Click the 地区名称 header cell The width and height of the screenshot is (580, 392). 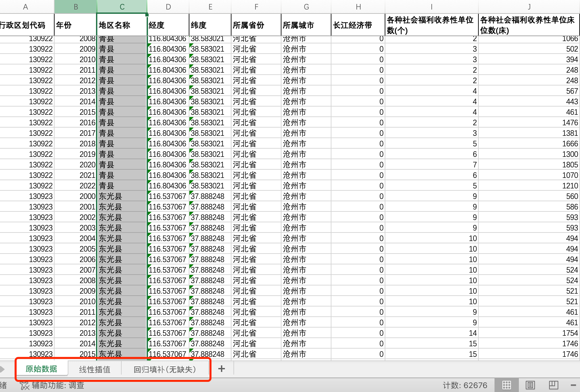click(122, 25)
